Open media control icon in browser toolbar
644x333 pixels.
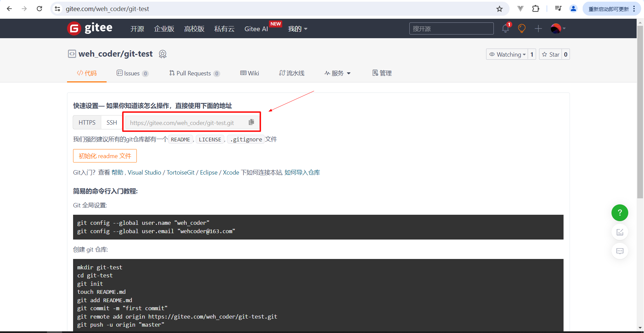coord(558,9)
